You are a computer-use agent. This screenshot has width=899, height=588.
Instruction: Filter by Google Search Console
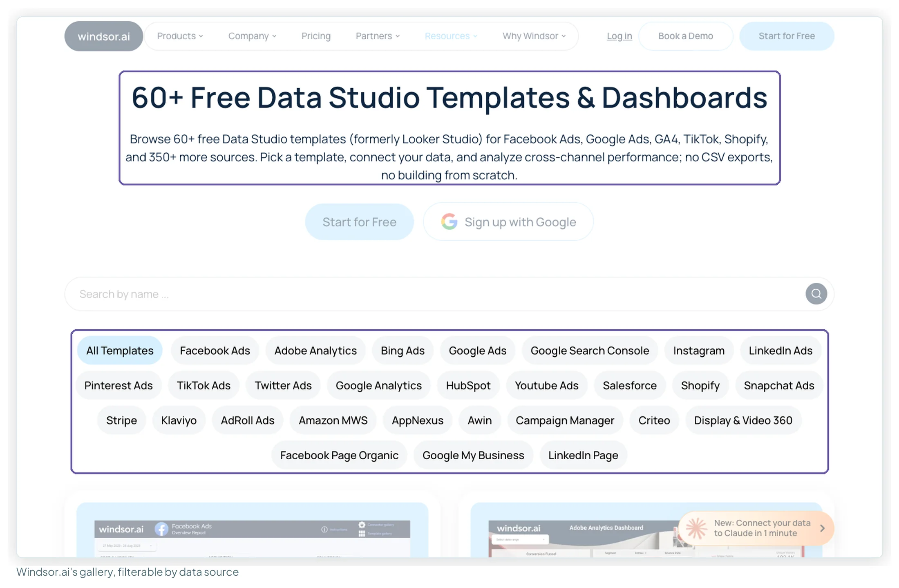point(590,351)
